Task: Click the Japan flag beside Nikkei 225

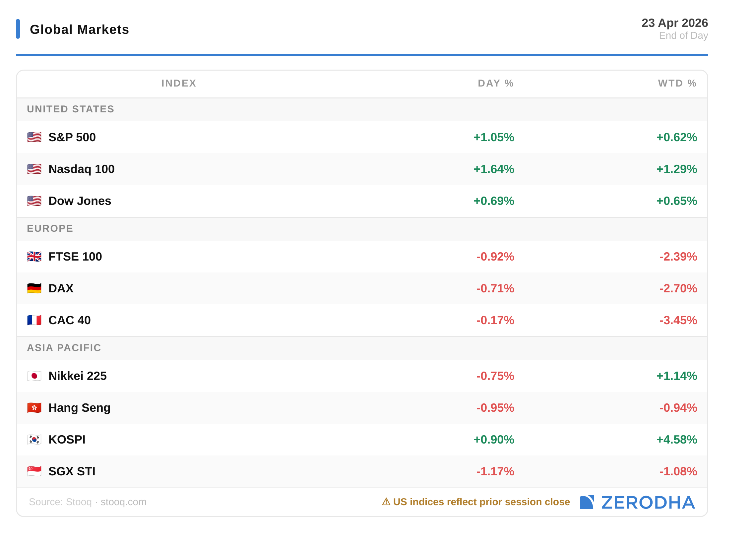Action: coord(34,376)
